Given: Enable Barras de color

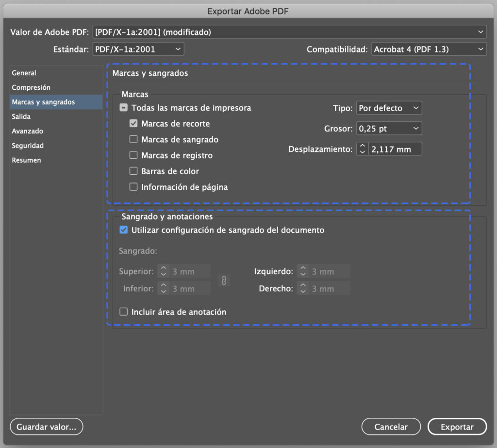Looking at the screenshot, I should click(133, 171).
